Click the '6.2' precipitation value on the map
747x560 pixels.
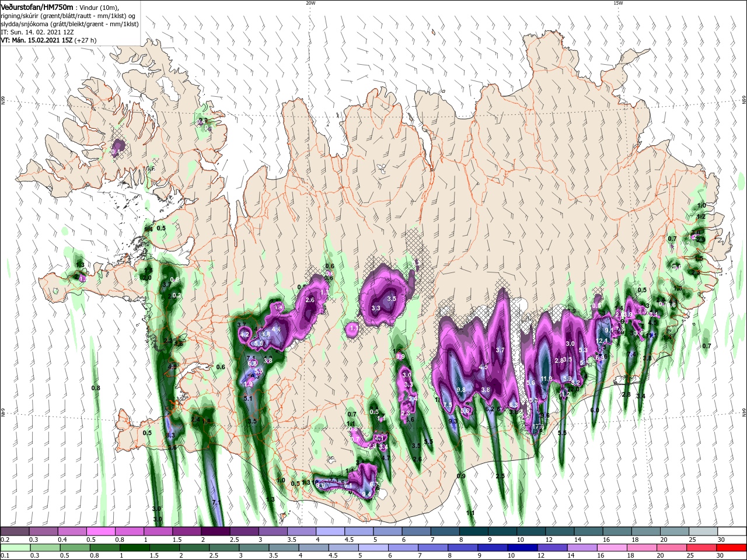(x=490, y=409)
